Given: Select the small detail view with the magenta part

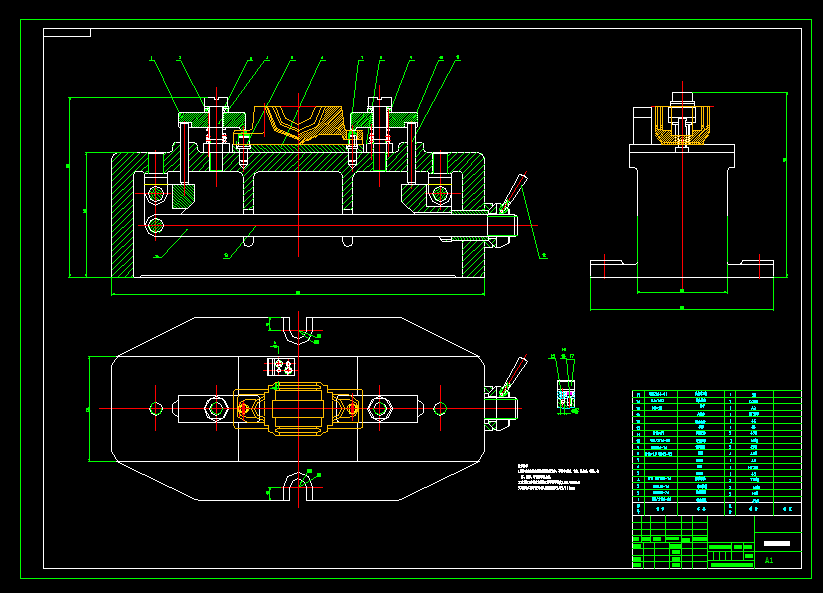Looking at the screenshot, I should (x=566, y=395).
